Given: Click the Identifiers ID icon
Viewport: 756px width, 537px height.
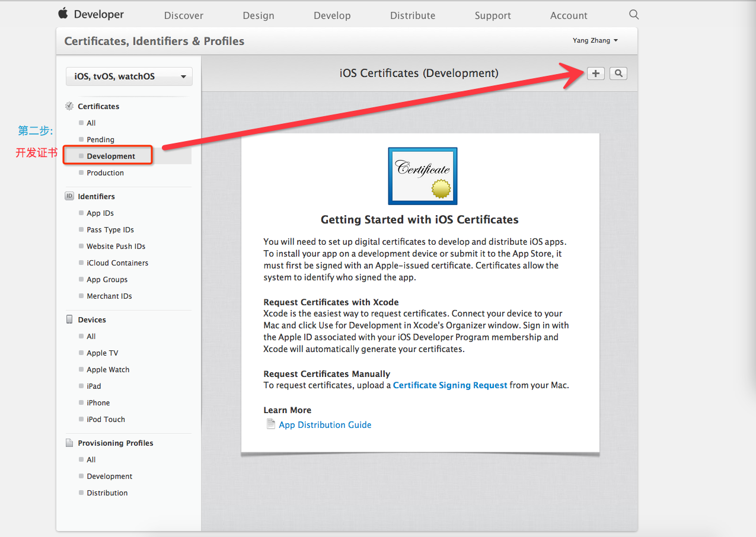Looking at the screenshot, I should 69,196.
